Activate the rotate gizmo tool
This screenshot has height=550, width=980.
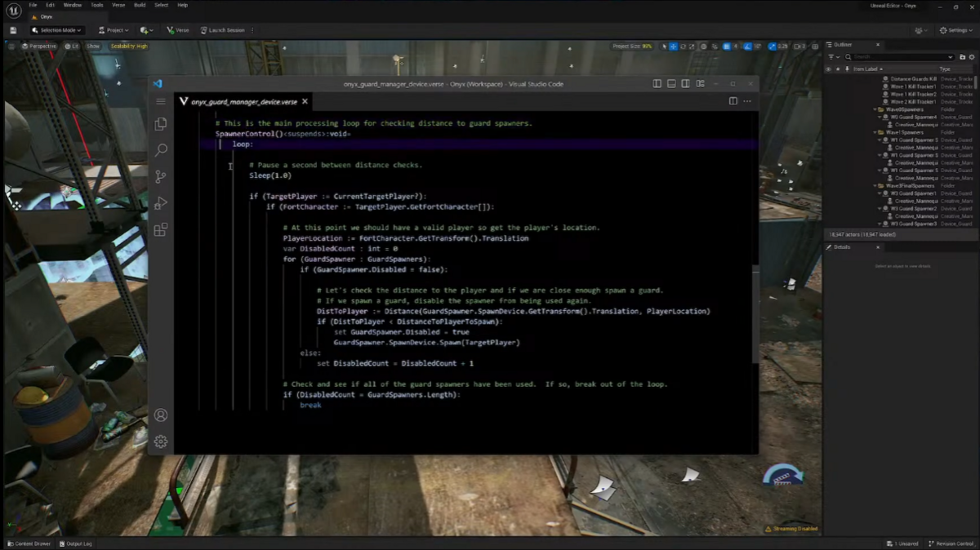683,47
